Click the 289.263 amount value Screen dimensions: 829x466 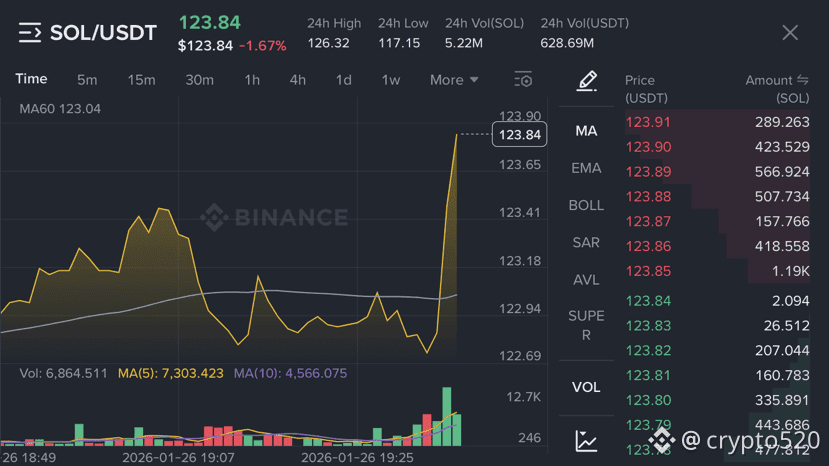tap(782, 122)
